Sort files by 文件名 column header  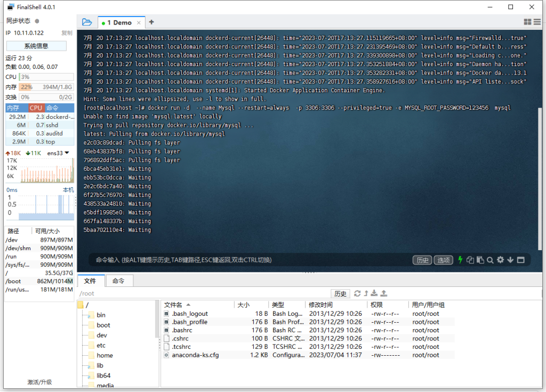click(198, 305)
